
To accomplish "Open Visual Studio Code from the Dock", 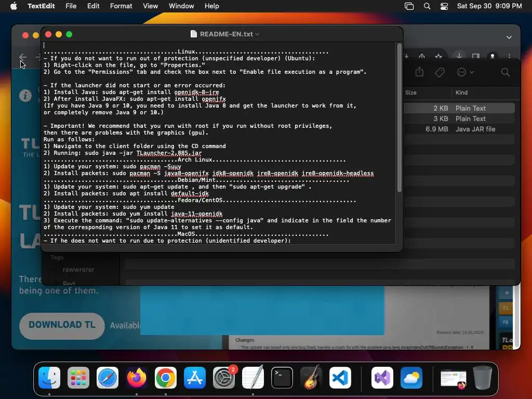I will coord(340,378).
